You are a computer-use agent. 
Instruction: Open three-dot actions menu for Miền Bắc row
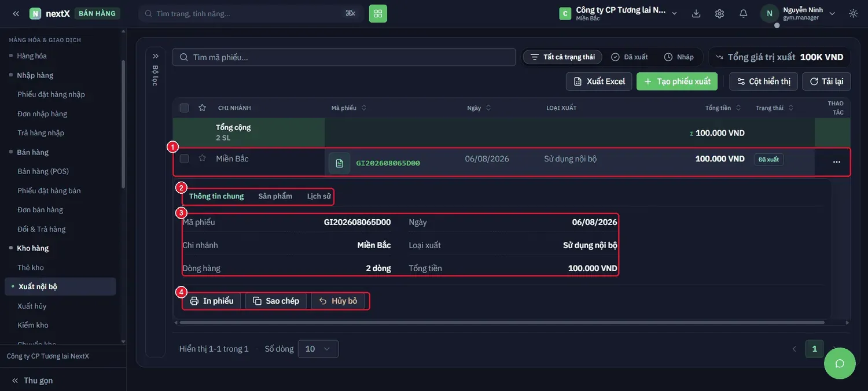[x=836, y=162]
